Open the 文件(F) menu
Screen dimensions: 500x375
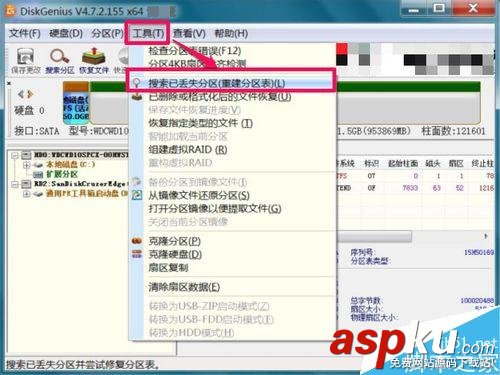click(x=25, y=33)
